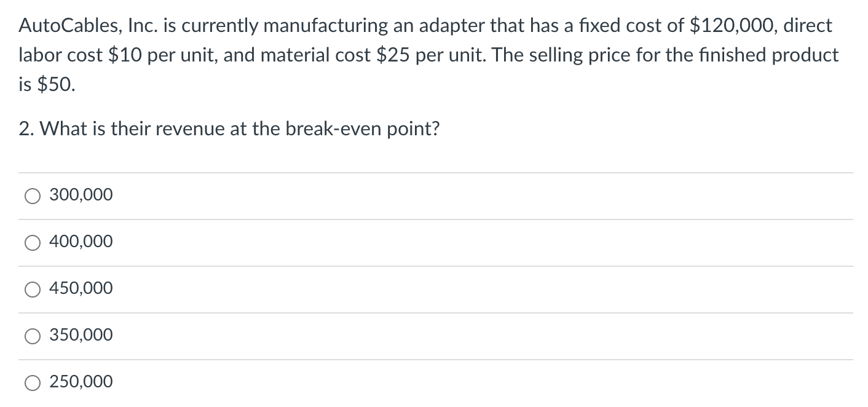This screenshot has height=407, width=868.
Task: Select the 300,000 radio button
Action: 32,196
